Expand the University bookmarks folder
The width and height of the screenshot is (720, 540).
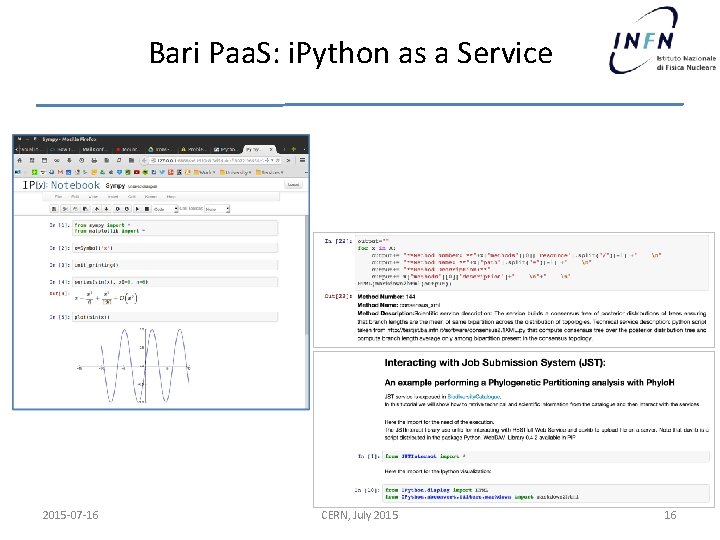tap(236, 172)
